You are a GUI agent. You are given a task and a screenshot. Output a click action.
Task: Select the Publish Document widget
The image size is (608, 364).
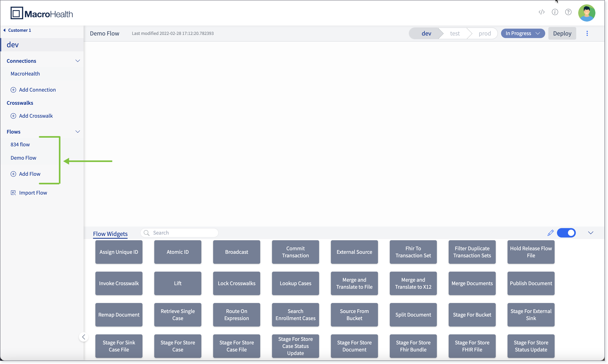[531, 283]
